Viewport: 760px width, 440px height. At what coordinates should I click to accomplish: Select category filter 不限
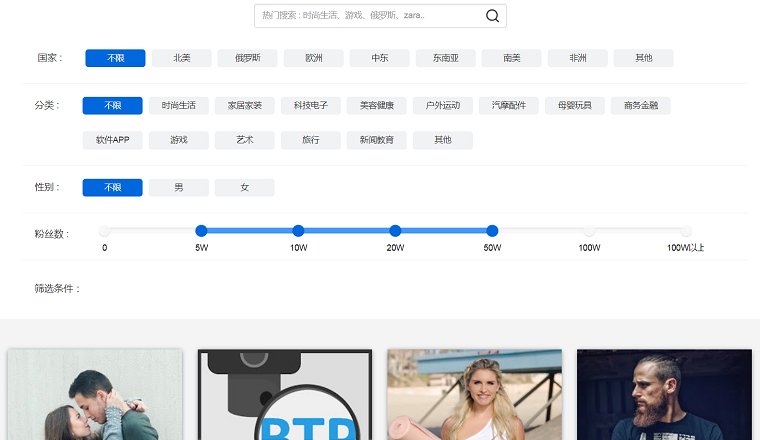click(112, 106)
